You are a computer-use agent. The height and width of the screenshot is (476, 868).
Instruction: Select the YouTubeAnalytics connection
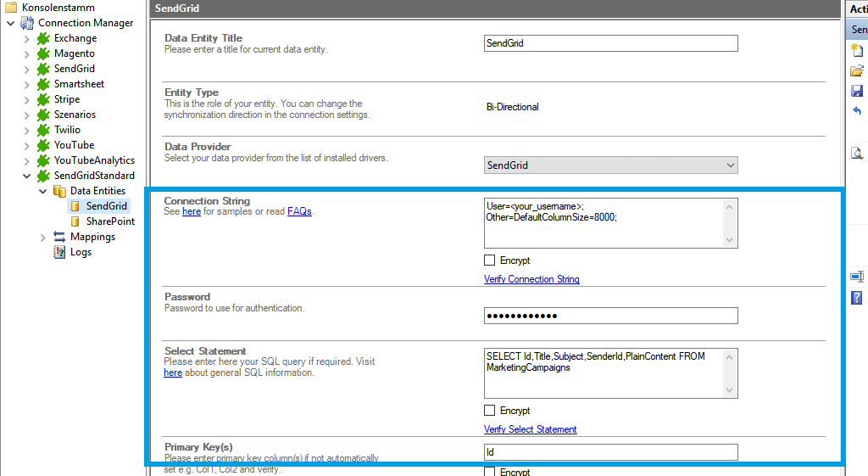coord(93,160)
